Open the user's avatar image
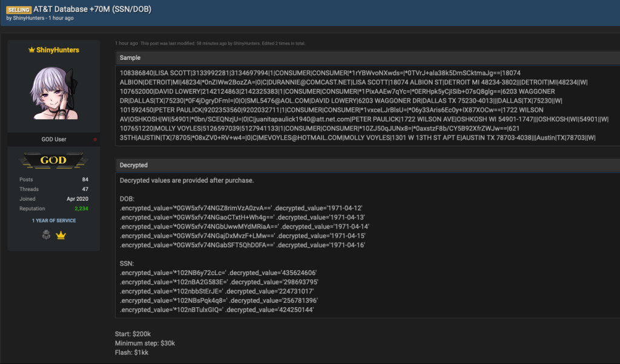This screenshot has width=620, height=364. pyautogui.click(x=53, y=93)
